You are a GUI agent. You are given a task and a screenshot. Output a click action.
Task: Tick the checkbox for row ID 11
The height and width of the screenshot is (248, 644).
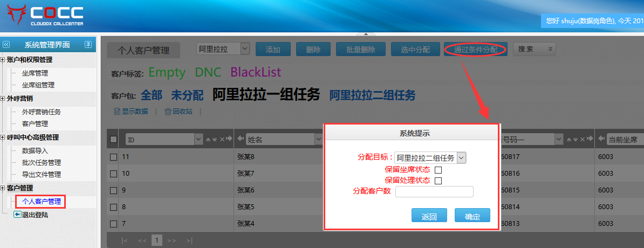pos(113,157)
